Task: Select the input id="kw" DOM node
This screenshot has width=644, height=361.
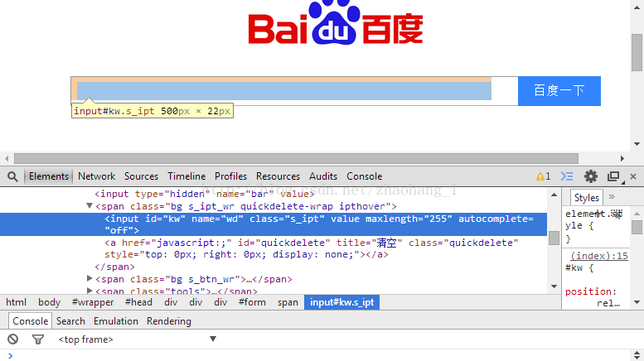Action: coord(274,224)
